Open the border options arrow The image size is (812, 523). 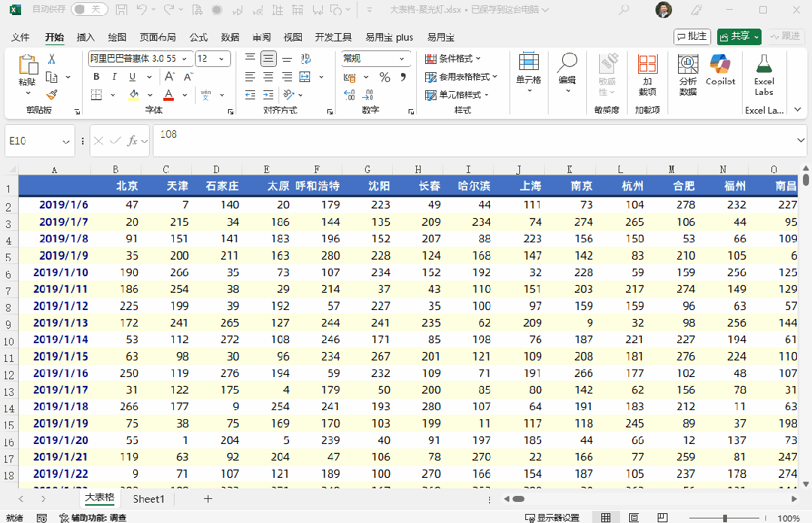(x=113, y=96)
